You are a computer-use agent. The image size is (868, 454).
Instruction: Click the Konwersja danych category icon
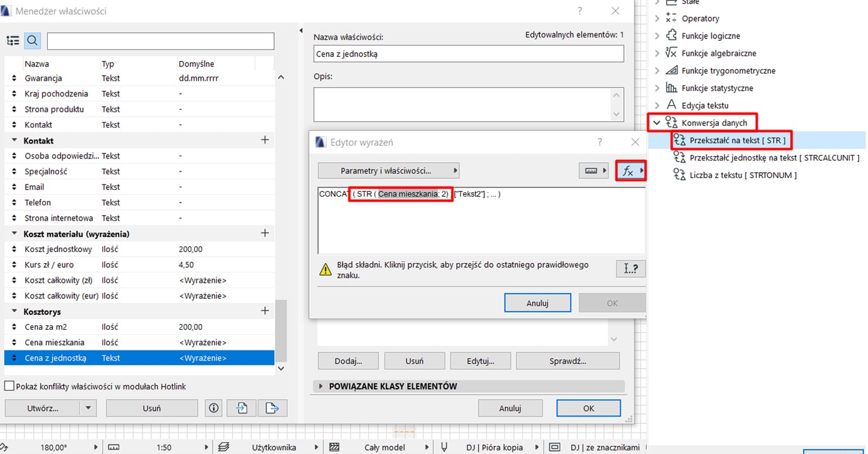672,122
